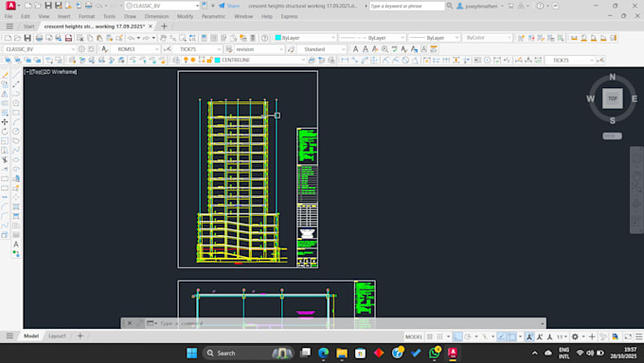The height and width of the screenshot is (363, 644).
Task: Switch to the Layout1 tab
Action: point(57,336)
